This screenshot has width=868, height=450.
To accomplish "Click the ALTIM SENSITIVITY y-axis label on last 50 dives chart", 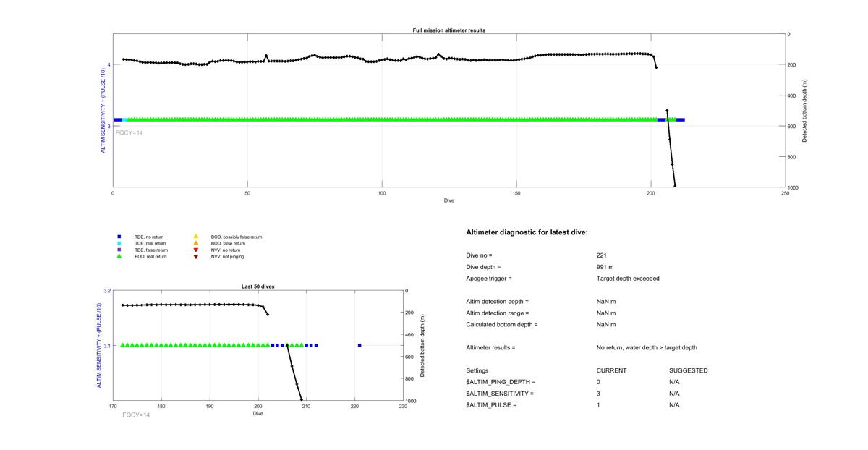I will [x=100, y=346].
